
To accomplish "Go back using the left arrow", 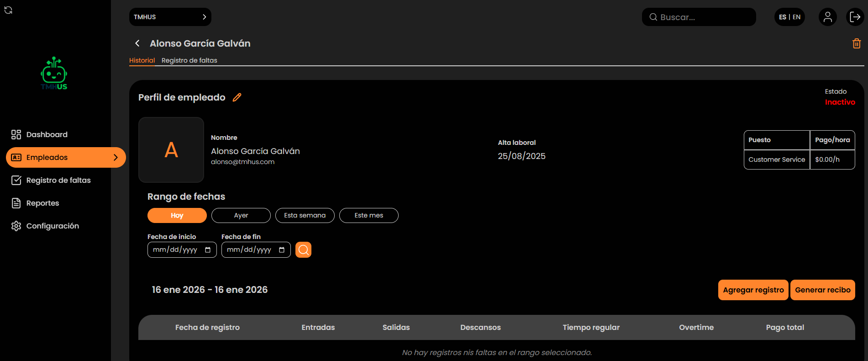I will coord(137,43).
